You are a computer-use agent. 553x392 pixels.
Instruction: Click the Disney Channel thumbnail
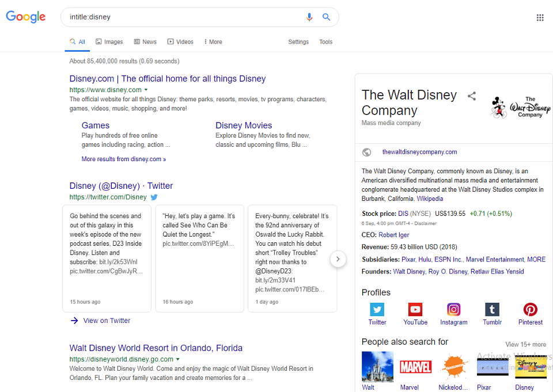coord(531,367)
